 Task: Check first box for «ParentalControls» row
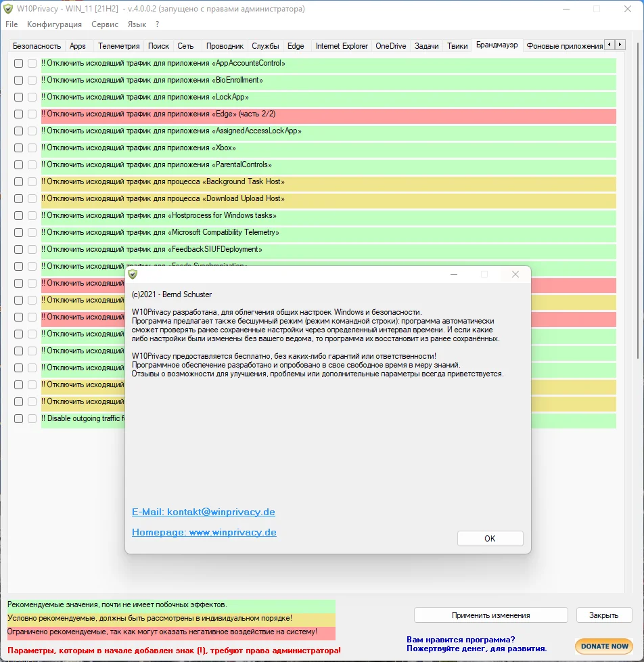[18, 164]
